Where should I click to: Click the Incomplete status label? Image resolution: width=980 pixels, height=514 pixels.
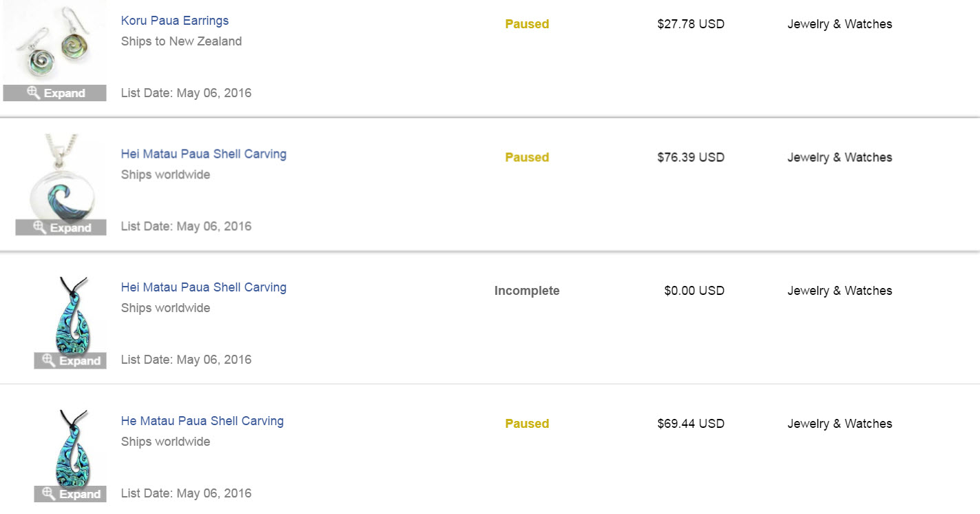pos(527,291)
